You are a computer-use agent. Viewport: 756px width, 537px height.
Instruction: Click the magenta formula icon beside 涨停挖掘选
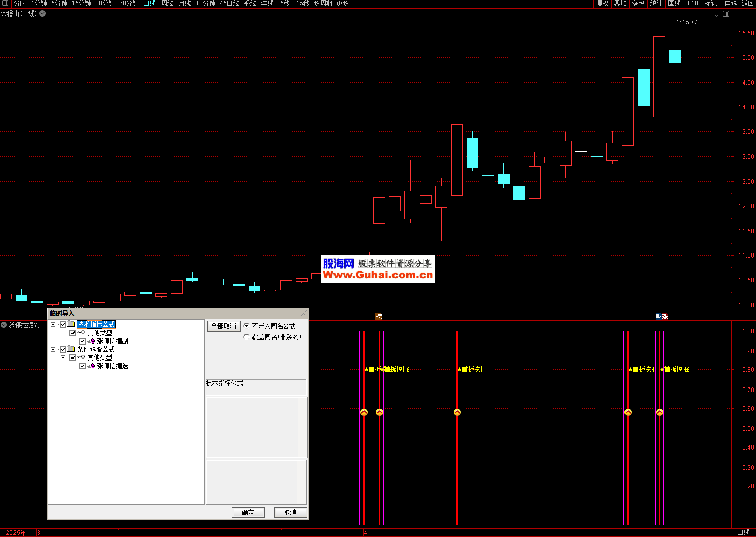[92, 366]
